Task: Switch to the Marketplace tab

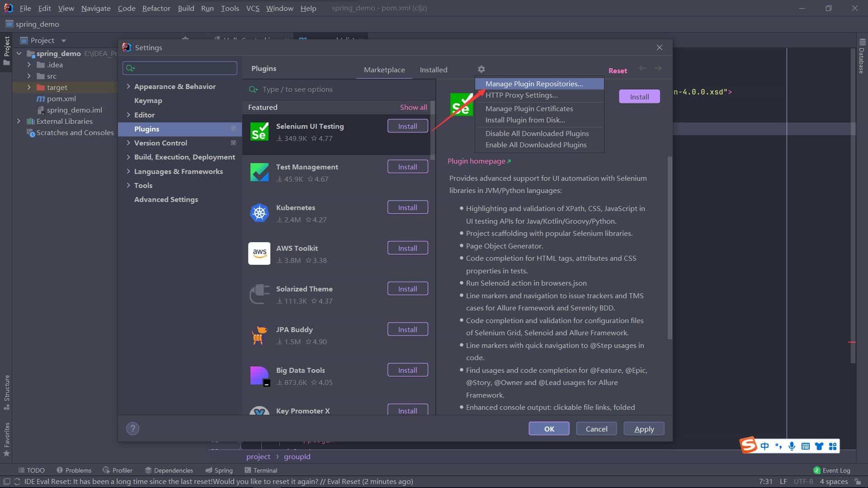Action: pyautogui.click(x=384, y=70)
